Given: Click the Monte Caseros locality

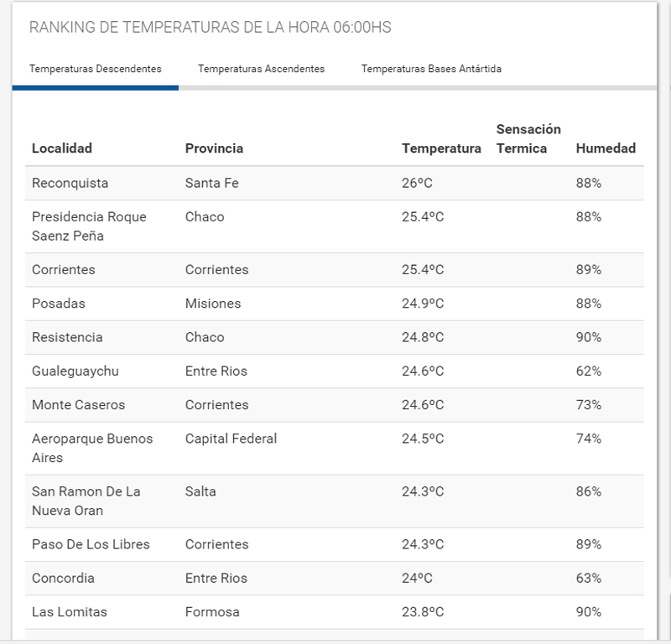Looking at the screenshot, I should pyautogui.click(x=78, y=405).
